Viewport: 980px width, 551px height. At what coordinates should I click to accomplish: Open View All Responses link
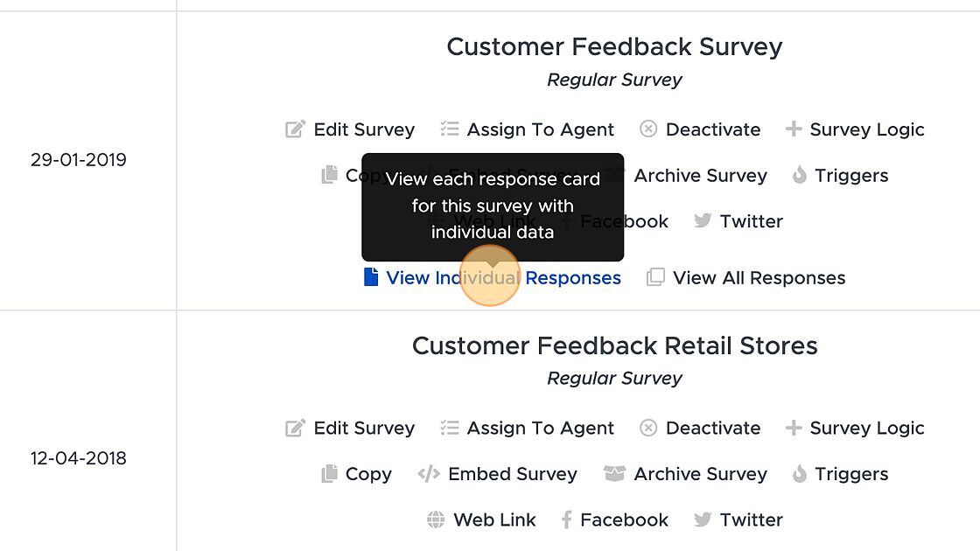tap(759, 277)
